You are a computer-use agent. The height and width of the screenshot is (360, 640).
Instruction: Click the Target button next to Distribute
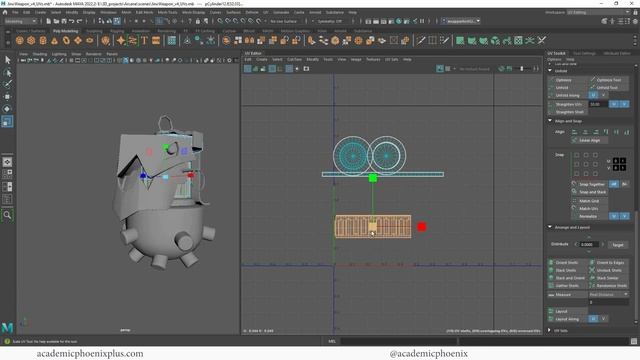click(x=618, y=244)
